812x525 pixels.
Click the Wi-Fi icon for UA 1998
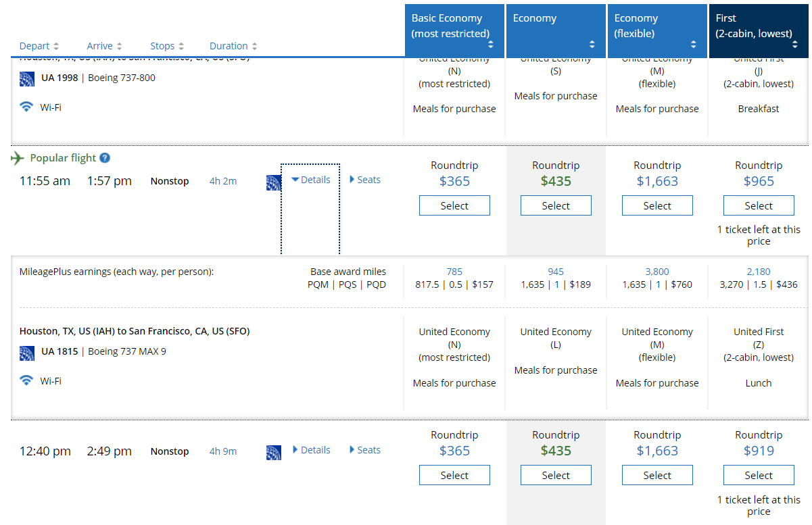coord(26,107)
